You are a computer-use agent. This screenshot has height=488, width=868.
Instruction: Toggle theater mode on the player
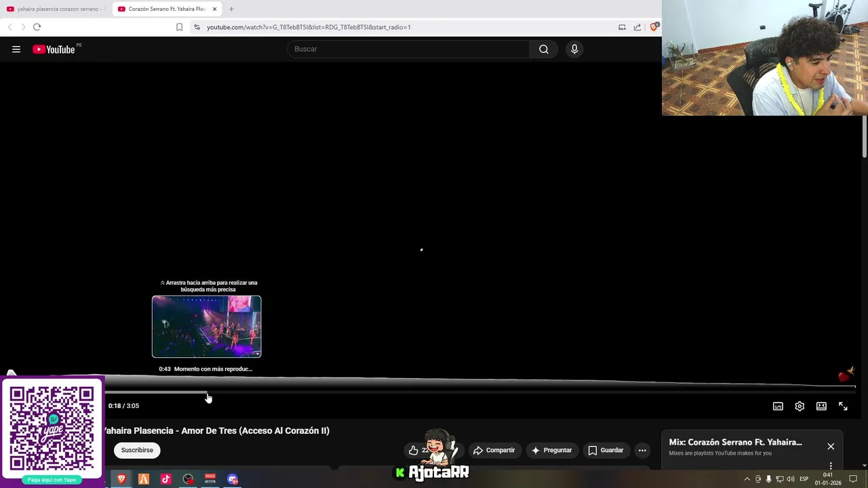tap(821, 406)
